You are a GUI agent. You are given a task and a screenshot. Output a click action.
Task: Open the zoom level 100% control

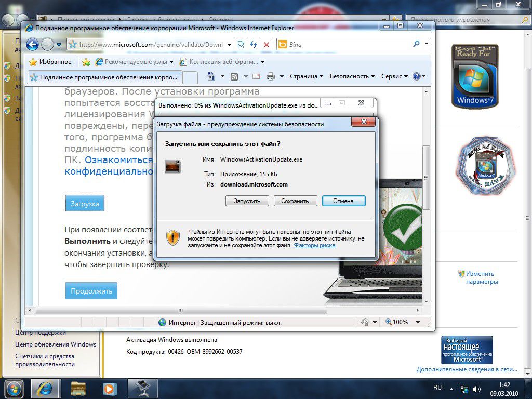[x=397, y=322]
